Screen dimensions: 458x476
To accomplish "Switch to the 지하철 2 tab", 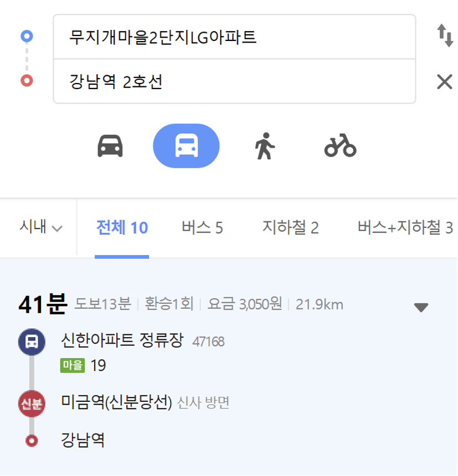I will point(291,227).
